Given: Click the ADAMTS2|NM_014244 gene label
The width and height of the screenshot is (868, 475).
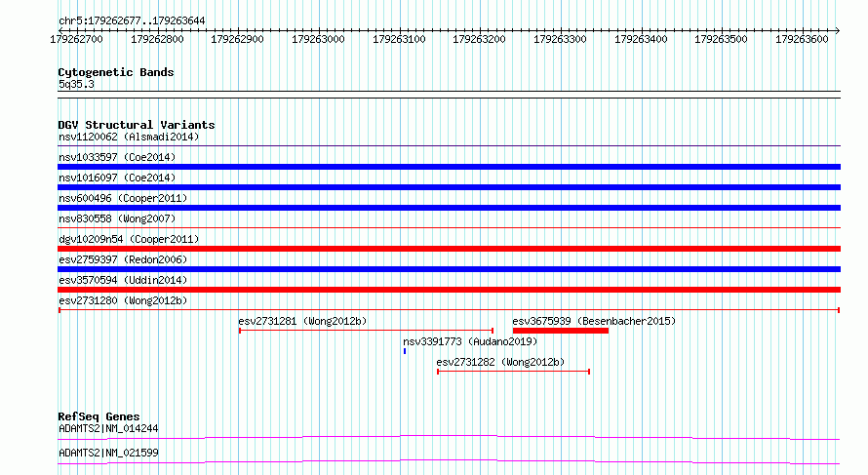Looking at the screenshot, I should click(x=108, y=428).
